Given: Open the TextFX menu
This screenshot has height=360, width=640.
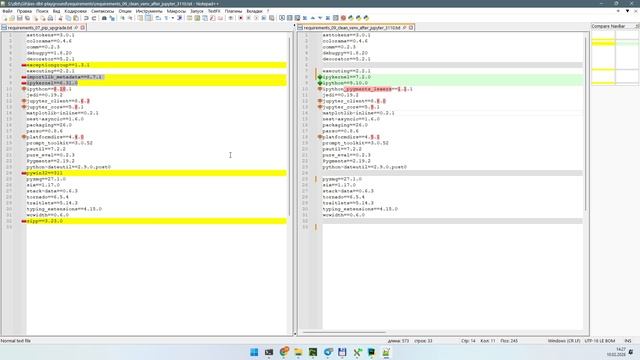Looking at the screenshot, I should click(x=214, y=11).
